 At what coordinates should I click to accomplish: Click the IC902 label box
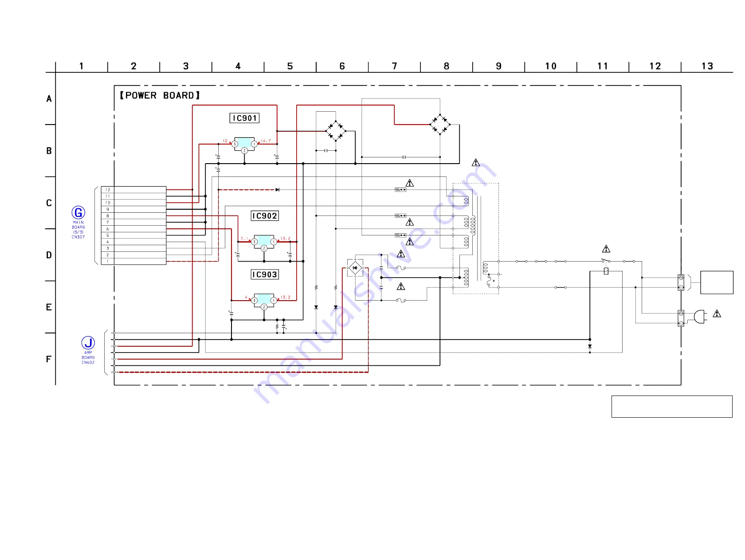pyautogui.click(x=265, y=216)
